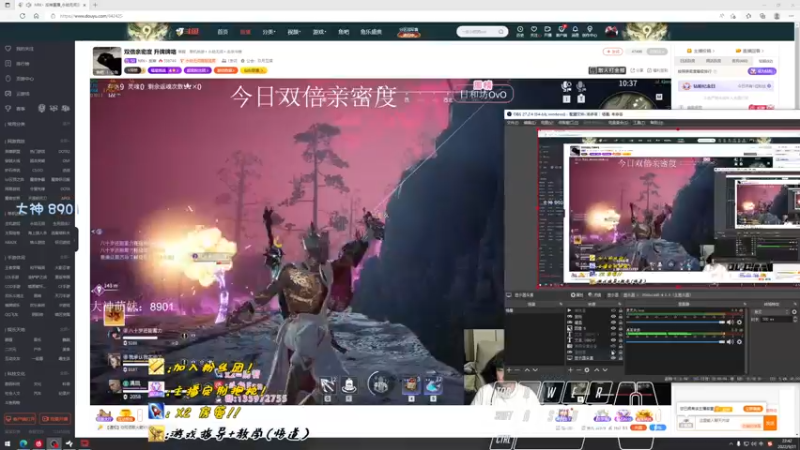Toggle eye visibility of third source in OBS list
This screenshot has height=450, width=800.
[x=614, y=322]
